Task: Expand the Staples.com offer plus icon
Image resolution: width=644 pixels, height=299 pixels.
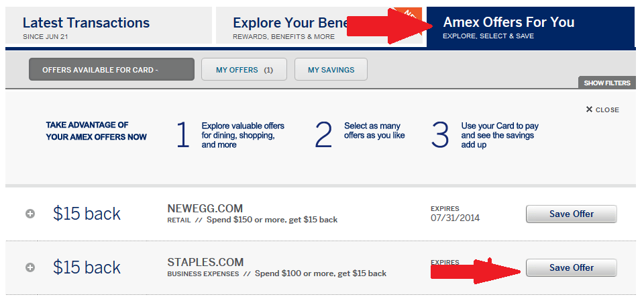Action: pyautogui.click(x=30, y=267)
